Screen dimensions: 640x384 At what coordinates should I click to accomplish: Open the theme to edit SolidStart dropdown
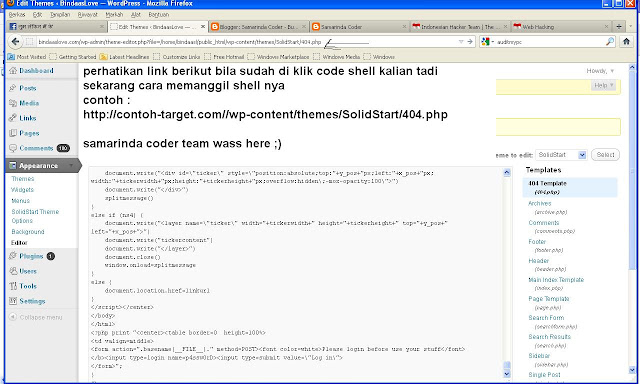562,155
